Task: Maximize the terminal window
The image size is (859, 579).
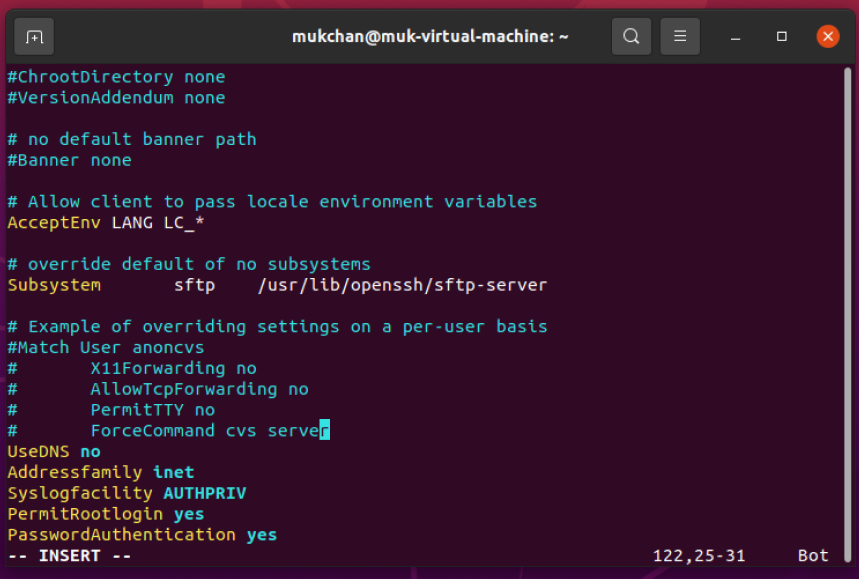Action: click(x=782, y=36)
